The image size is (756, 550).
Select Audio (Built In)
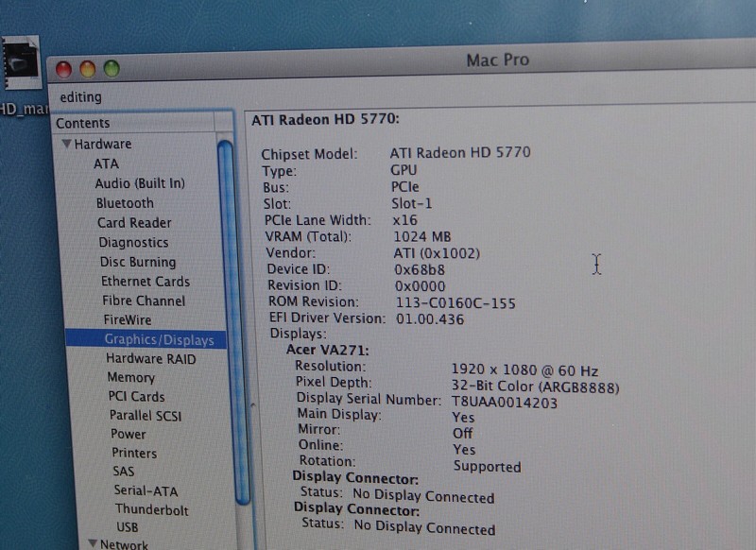(x=140, y=183)
